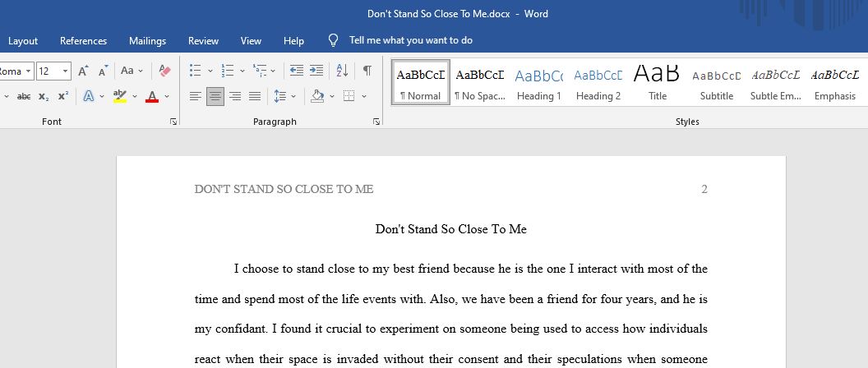Launch Font dialog box

coord(173,122)
